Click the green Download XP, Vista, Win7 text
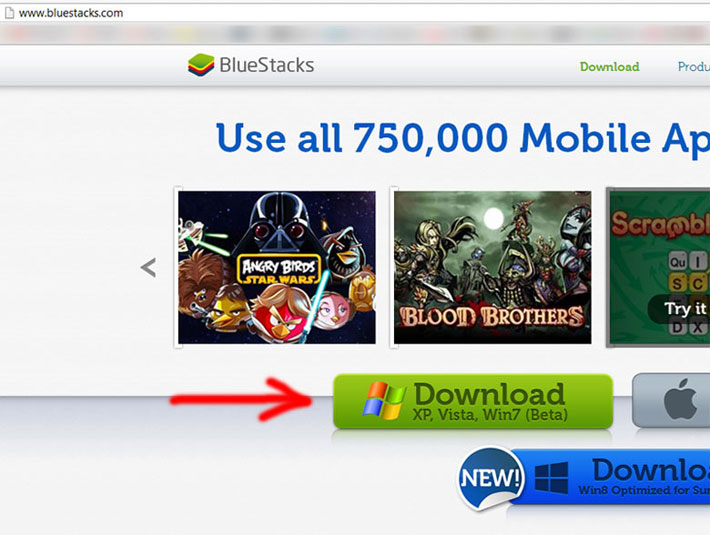The image size is (710, 535). coord(489,401)
